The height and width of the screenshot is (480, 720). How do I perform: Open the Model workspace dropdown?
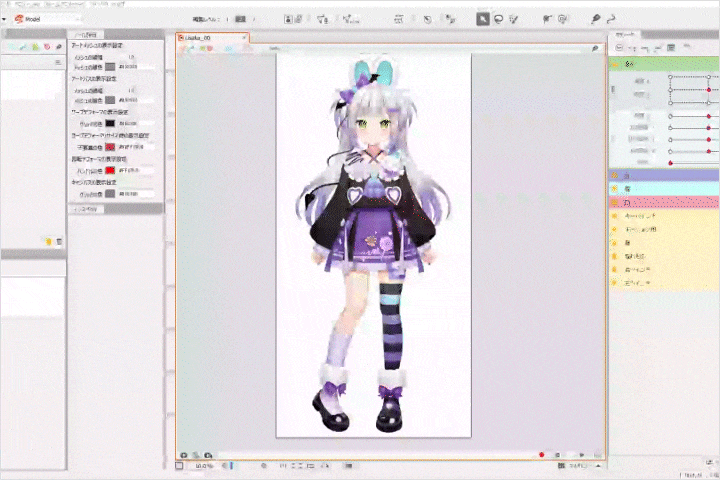point(47,19)
